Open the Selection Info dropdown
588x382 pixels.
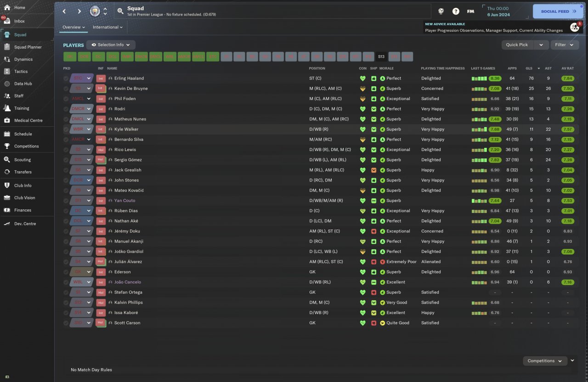[111, 45]
